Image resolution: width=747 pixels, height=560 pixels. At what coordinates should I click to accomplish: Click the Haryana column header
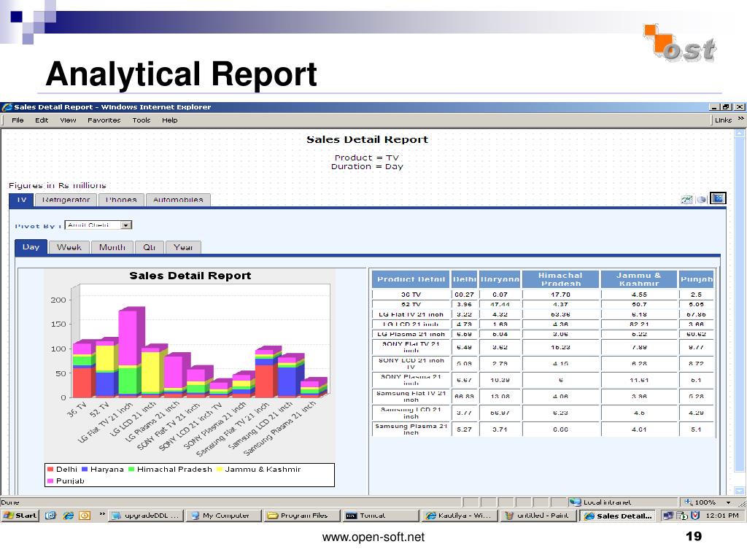point(499,279)
